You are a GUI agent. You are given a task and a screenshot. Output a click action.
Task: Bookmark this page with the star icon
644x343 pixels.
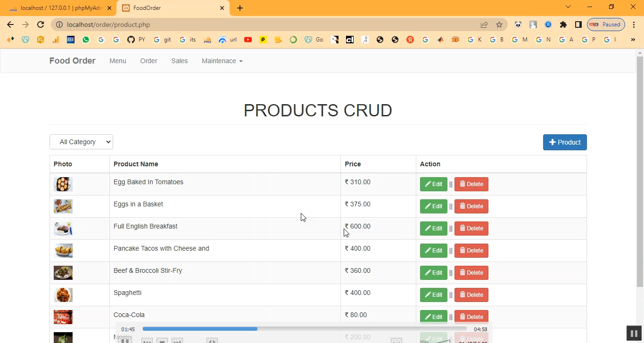tap(499, 24)
